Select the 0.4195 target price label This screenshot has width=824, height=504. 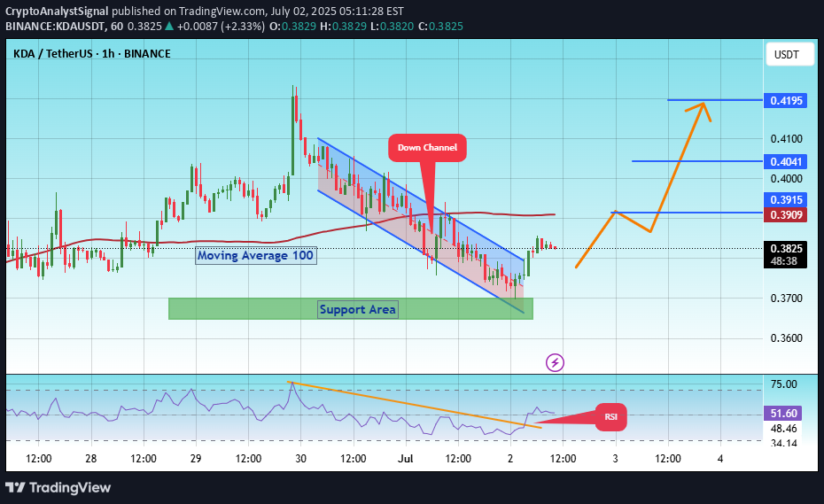[x=786, y=100]
